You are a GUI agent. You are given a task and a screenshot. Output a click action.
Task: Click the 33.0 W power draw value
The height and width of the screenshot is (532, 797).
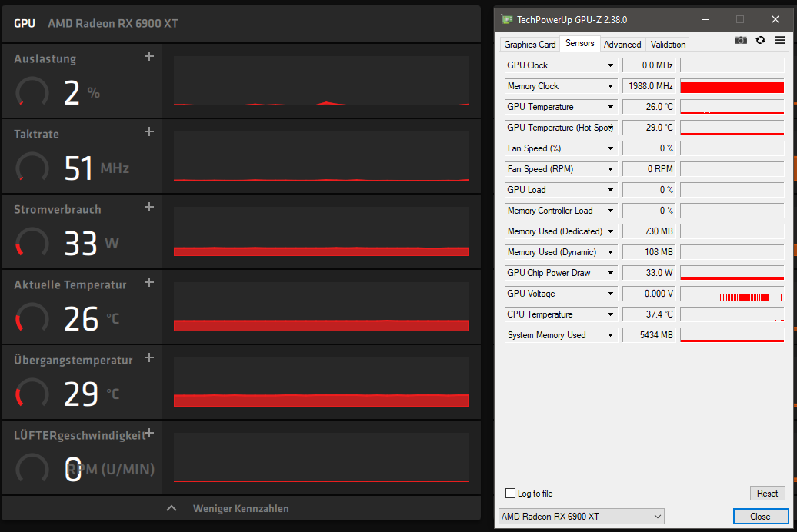649,273
